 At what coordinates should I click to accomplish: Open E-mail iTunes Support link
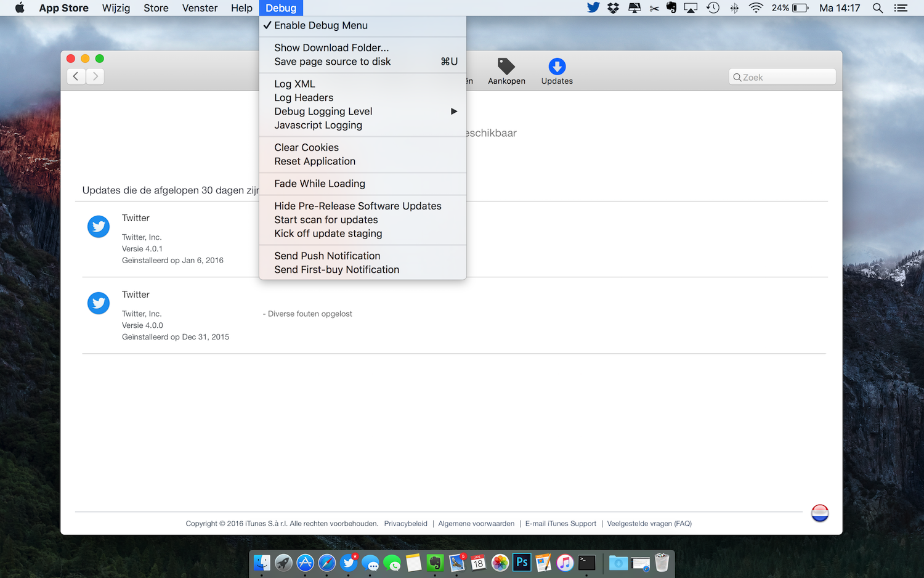click(561, 524)
